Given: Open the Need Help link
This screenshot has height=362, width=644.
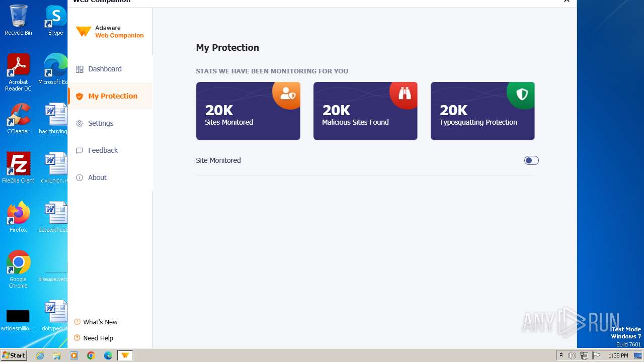Looking at the screenshot, I should [98, 338].
